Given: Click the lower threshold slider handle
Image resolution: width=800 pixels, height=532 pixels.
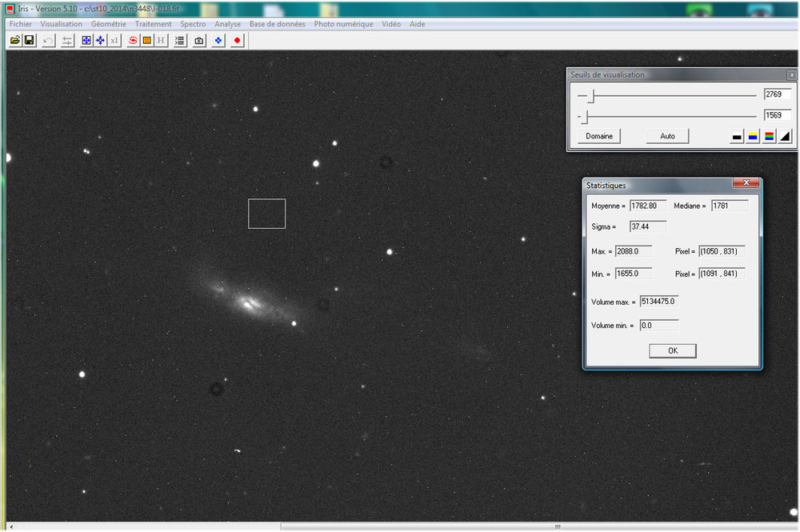Looking at the screenshot, I should coord(586,117).
